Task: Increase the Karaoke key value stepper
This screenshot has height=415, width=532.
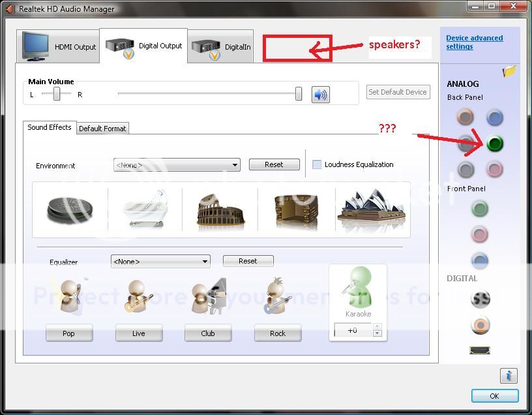Action: coord(377,326)
